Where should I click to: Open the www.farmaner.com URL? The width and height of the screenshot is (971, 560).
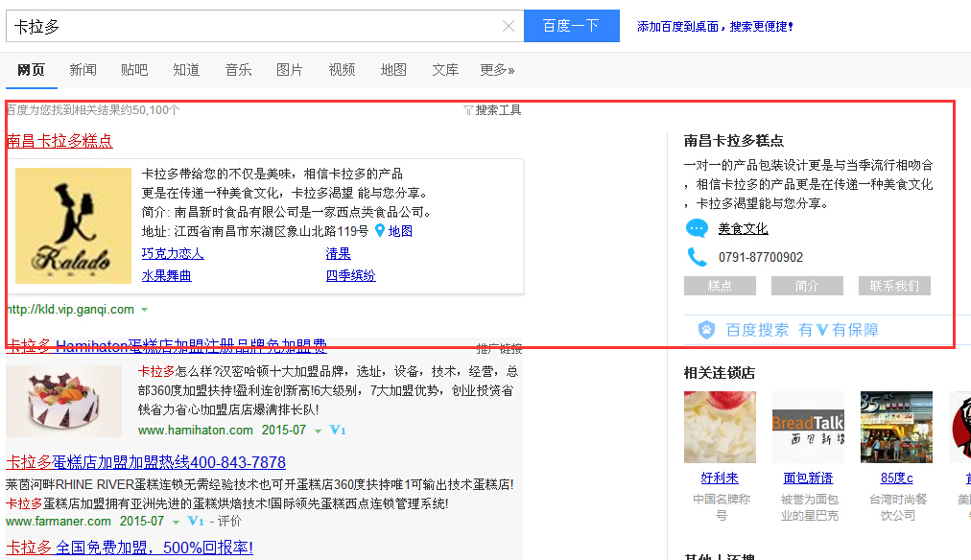click(59, 521)
